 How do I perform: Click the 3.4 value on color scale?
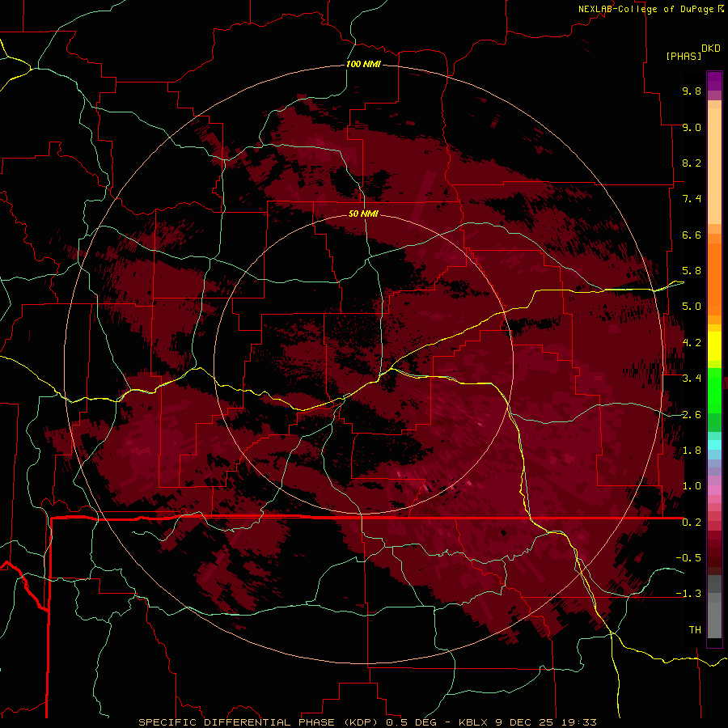coord(692,379)
